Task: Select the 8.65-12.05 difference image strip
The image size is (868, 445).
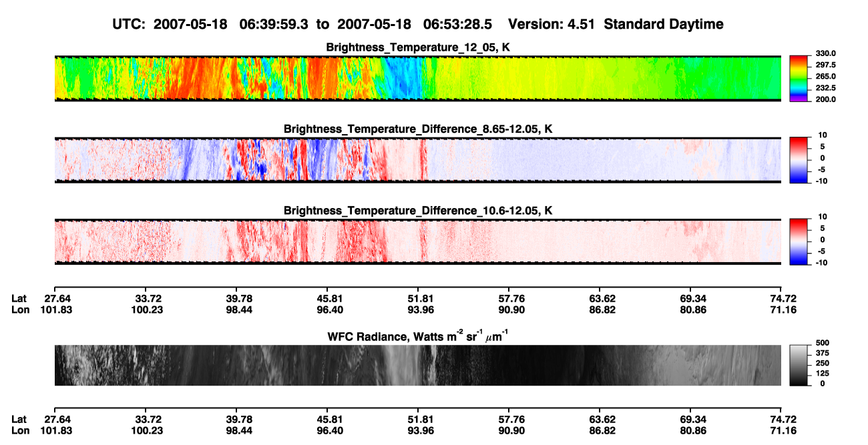Action: click(x=418, y=160)
